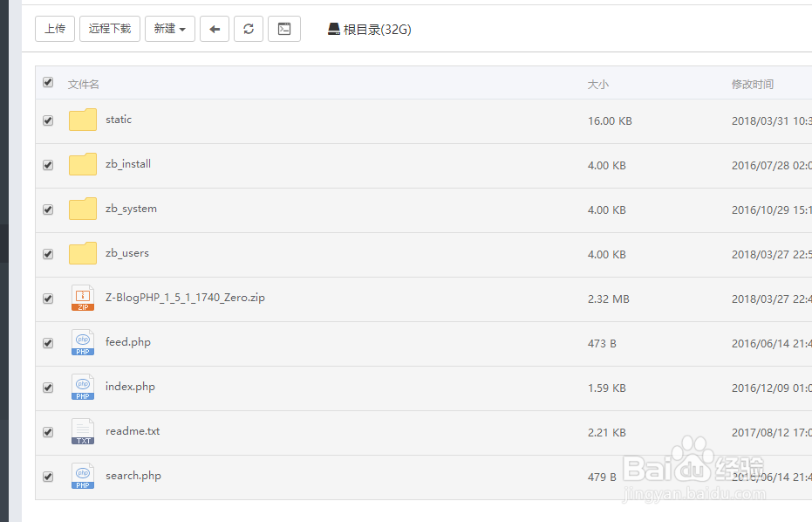The width and height of the screenshot is (812, 522).
Task: Uncheck the zb_users row checkbox
Action: pyautogui.click(x=48, y=255)
